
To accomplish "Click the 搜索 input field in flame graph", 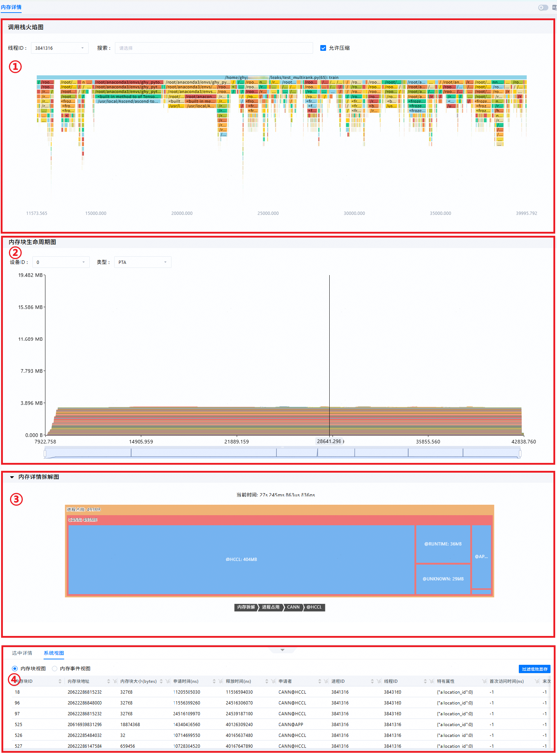I will coord(214,48).
